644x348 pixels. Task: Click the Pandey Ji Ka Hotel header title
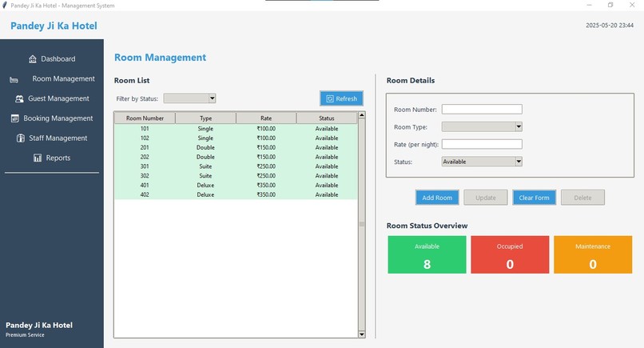pyautogui.click(x=54, y=26)
